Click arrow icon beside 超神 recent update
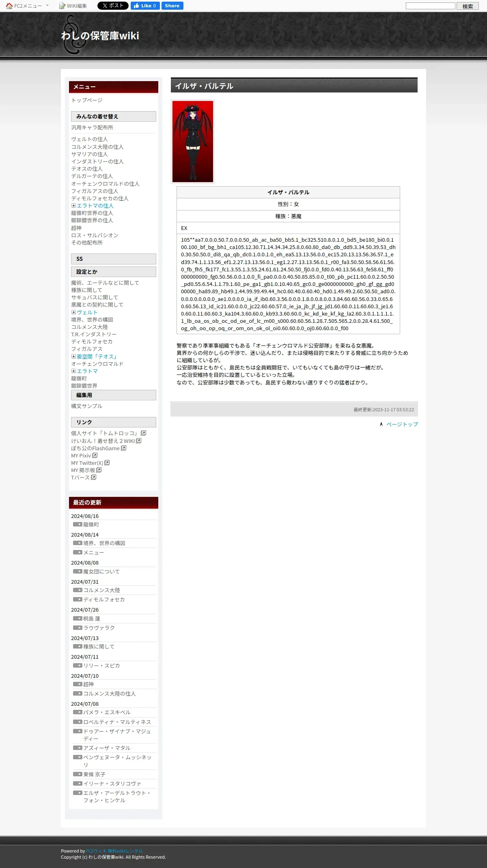The width and height of the screenshot is (487, 868). [78, 684]
